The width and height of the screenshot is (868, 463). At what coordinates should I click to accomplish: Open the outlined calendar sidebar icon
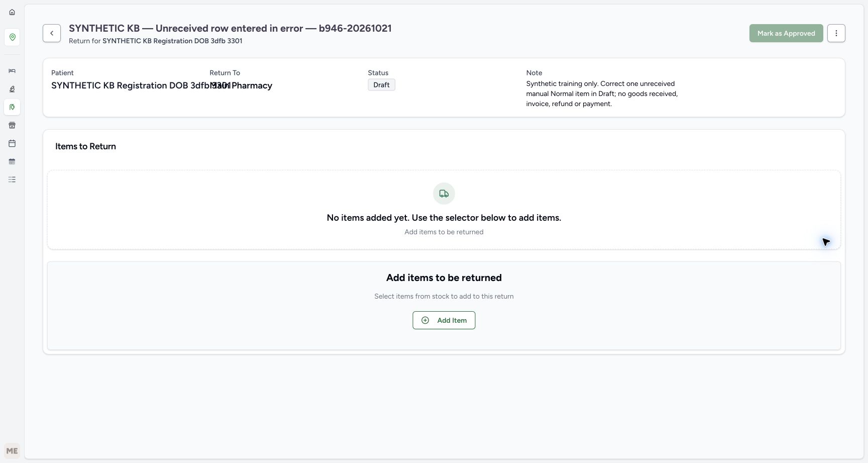point(12,143)
